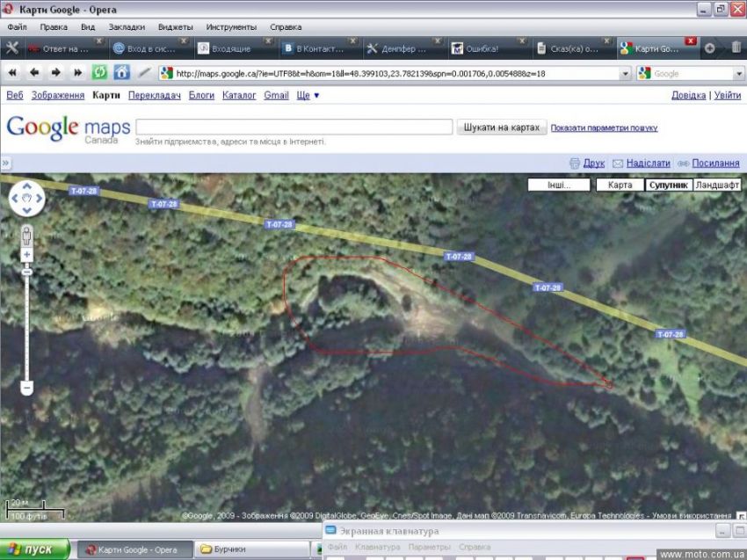Select the Супутник satellite view
Screen dimensions: 747x560
[668, 185]
